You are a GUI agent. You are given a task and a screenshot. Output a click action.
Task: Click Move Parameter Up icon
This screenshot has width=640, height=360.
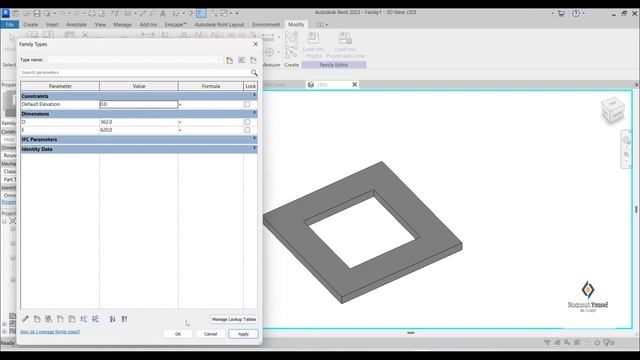point(84,319)
